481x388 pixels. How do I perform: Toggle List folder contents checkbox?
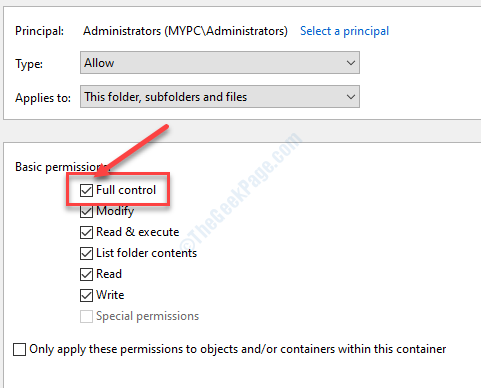pyautogui.click(x=86, y=254)
